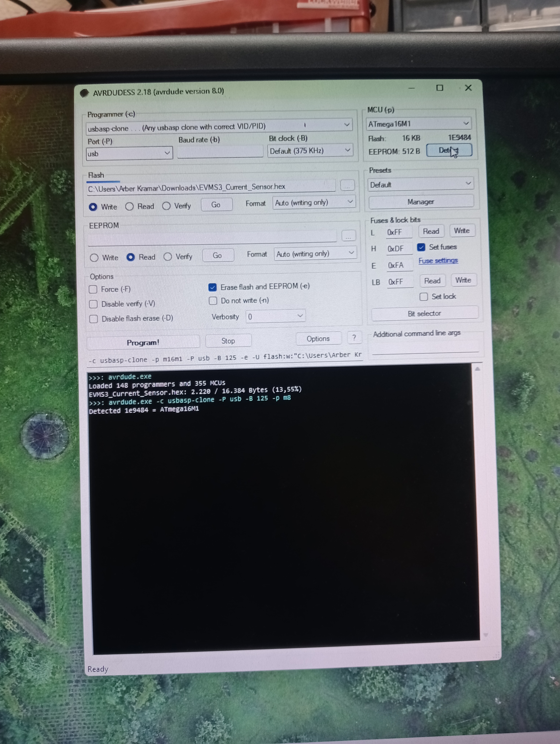Enable the Force (-F) checkbox
The width and height of the screenshot is (560, 744).
point(93,290)
